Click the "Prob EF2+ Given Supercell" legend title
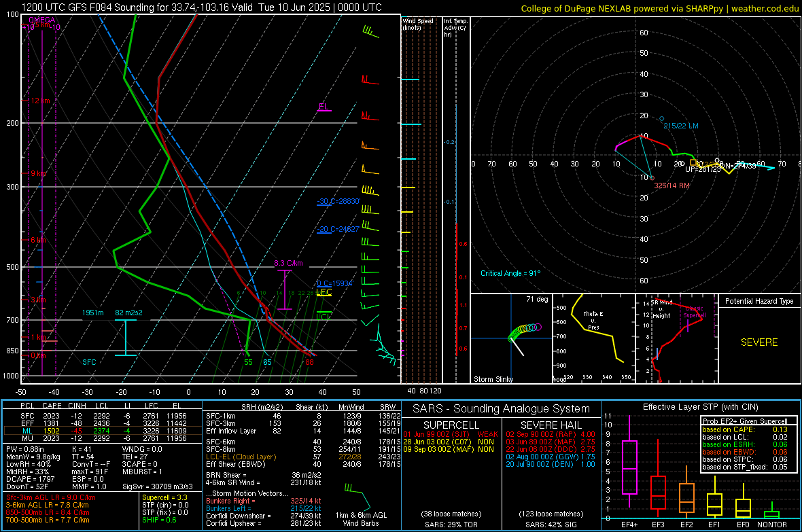Viewport: 802px width, 532px height. [x=745, y=421]
